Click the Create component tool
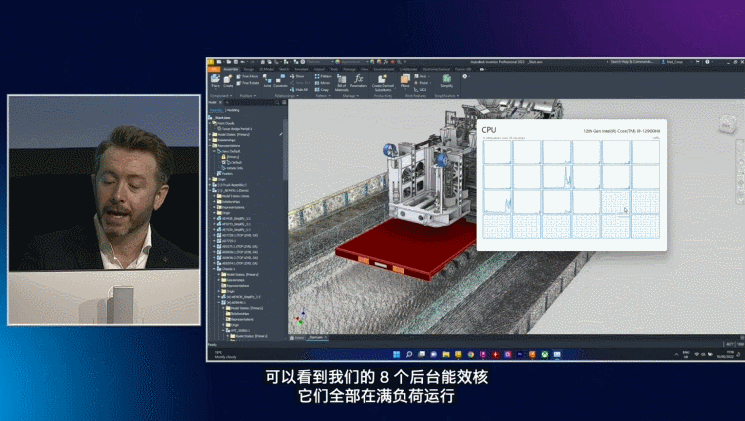The image size is (745, 421). pyautogui.click(x=228, y=80)
